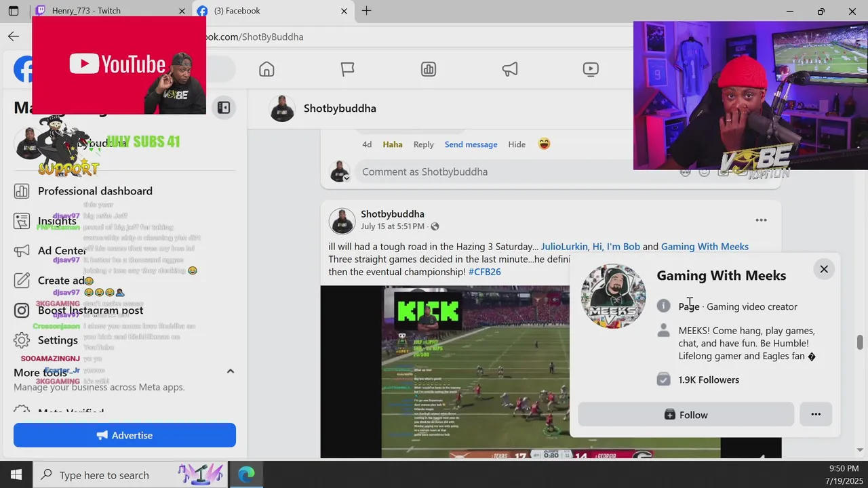
Task: Hide the comment
Action: [x=517, y=144]
